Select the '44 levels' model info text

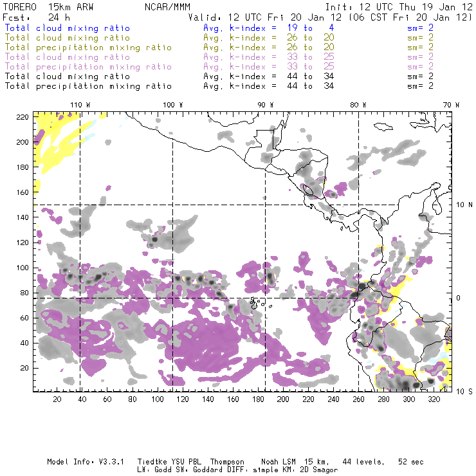(x=363, y=462)
